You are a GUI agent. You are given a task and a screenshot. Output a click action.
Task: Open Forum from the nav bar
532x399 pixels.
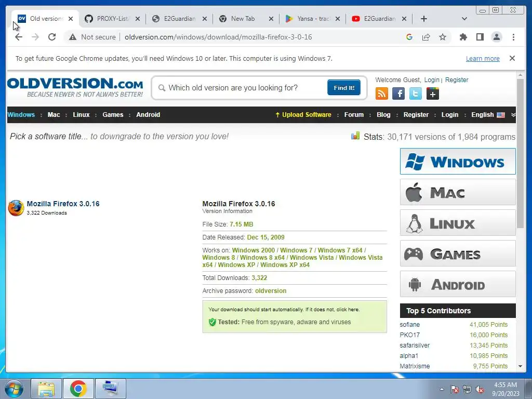point(354,115)
